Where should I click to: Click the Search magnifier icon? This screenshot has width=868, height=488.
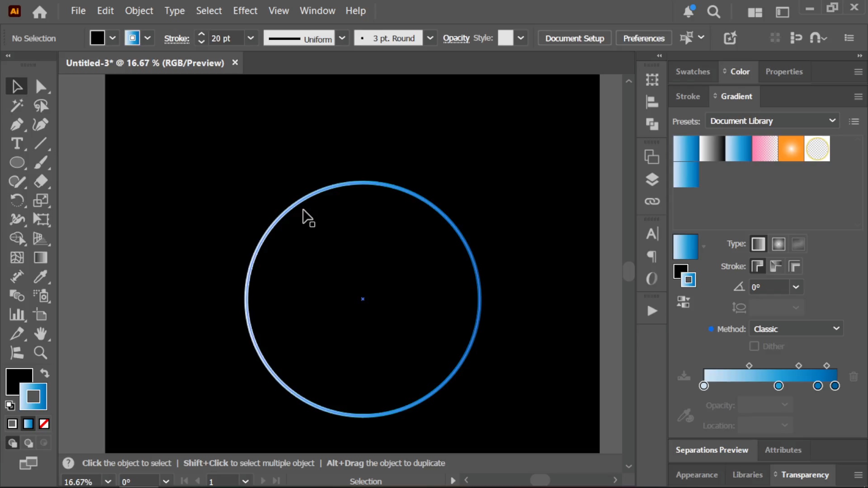713,12
